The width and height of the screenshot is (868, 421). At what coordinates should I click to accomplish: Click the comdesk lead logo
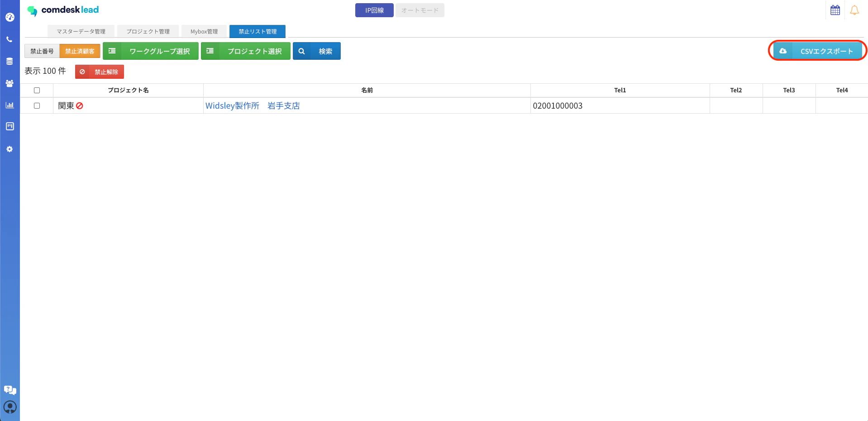click(63, 10)
